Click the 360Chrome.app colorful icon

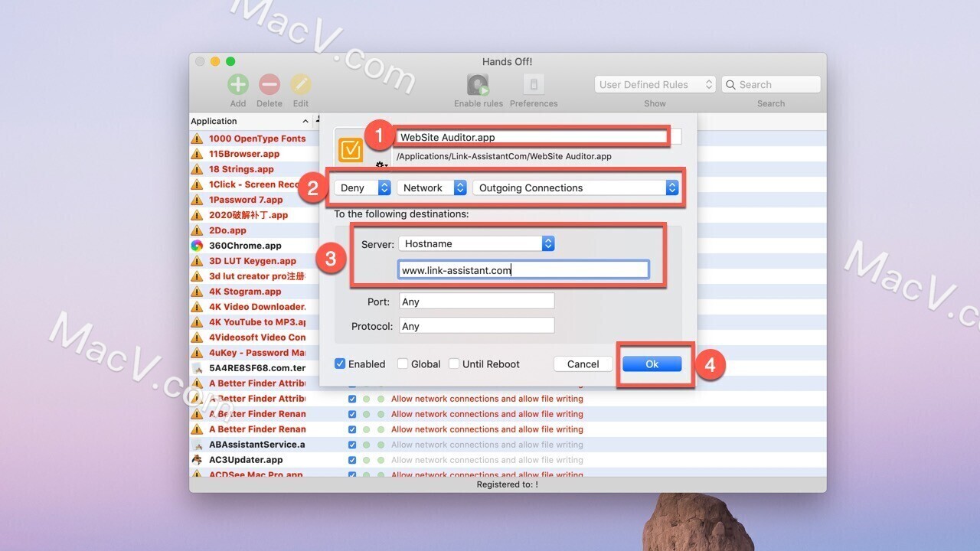(x=197, y=246)
